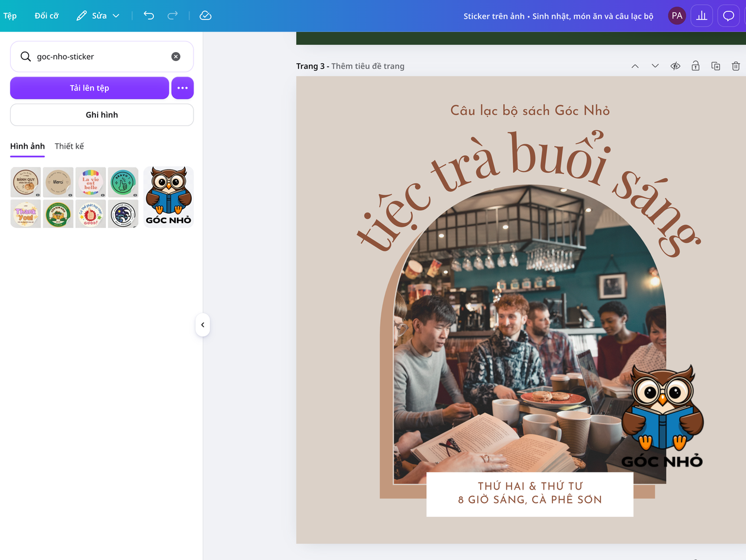Move page 3 up with the arrow
Image resolution: width=746 pixels, height=560 pixels.
(635, 66)
